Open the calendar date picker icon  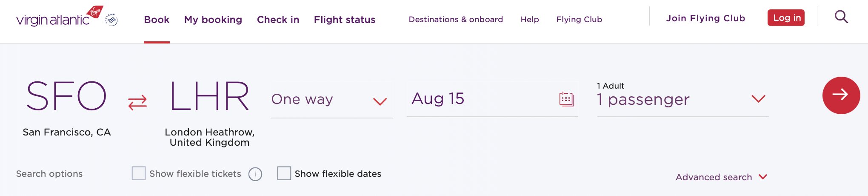pyautogui.click(x=566, y=99)
